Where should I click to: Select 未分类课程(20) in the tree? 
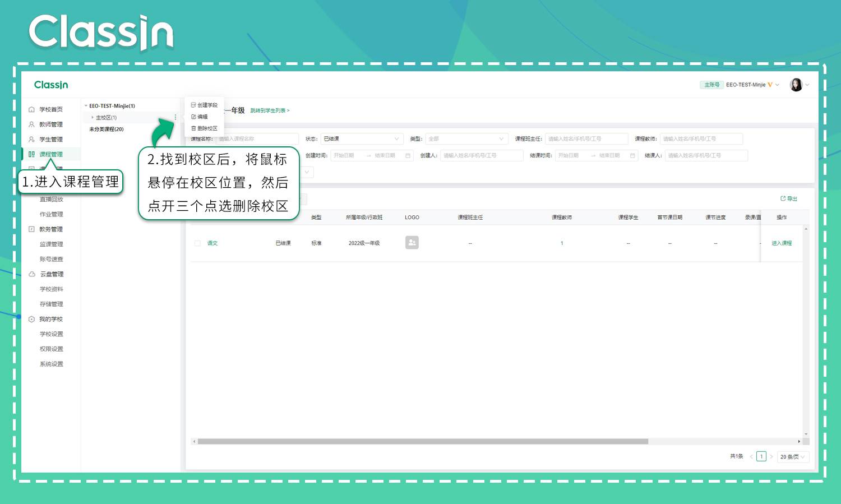point(107,129)
